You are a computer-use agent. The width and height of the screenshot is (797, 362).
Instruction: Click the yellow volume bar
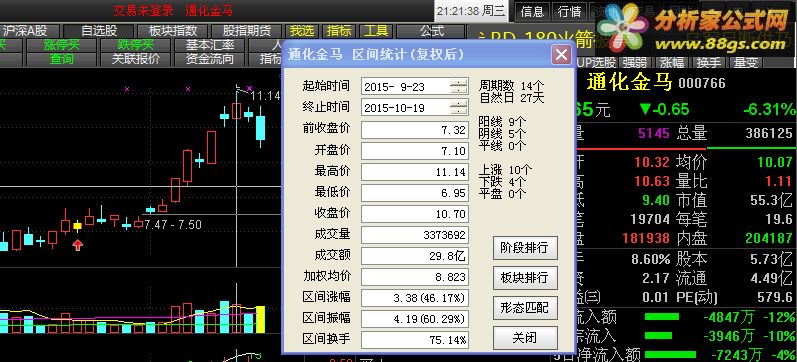(260, 319)
